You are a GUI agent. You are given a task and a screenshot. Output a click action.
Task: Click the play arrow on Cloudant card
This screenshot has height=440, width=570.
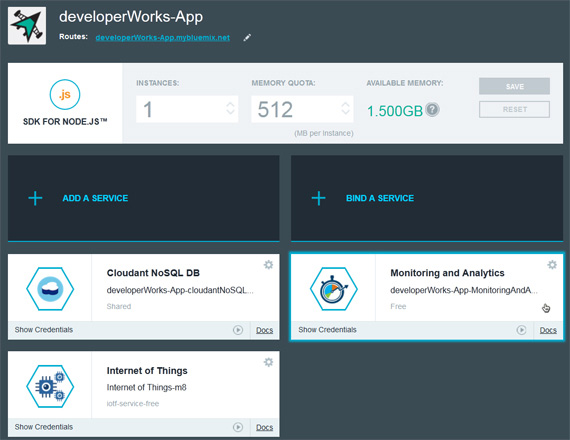(238, 330)
